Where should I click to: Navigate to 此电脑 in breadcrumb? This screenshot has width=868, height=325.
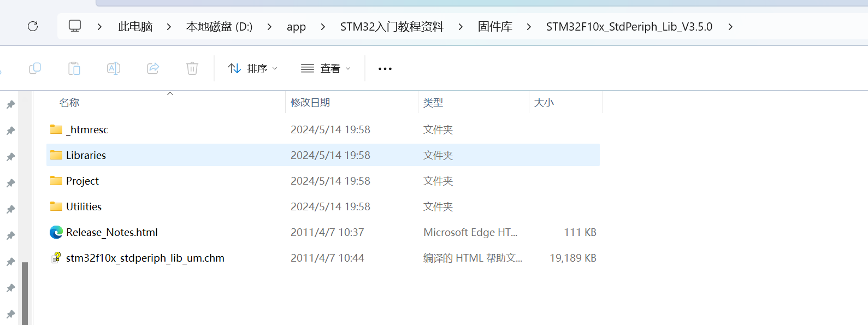point(135,27)
